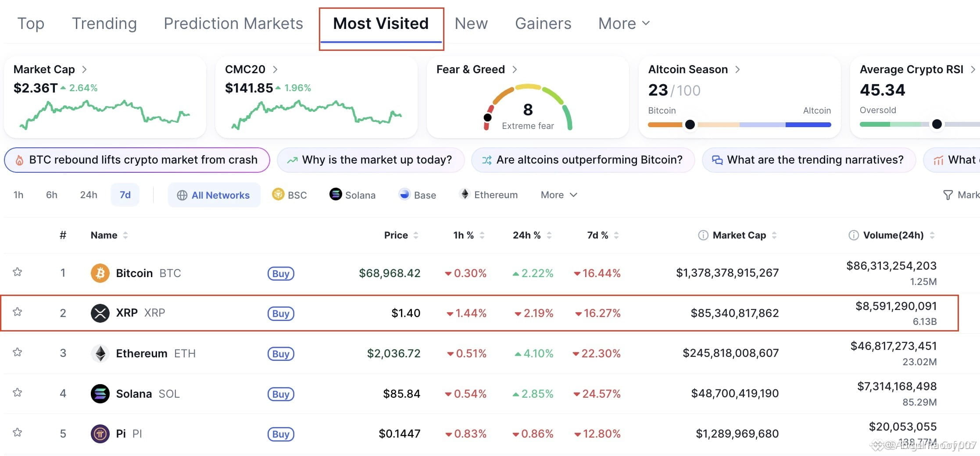The width and height of the screenshot is (980, 456).
Task: Click the Base network icon
Action: click(404, 194)
